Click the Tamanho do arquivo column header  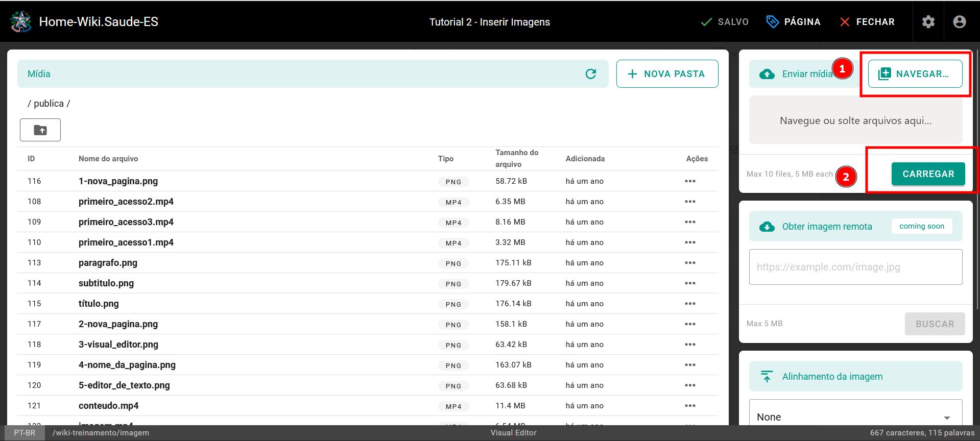[x=517, y=158]
